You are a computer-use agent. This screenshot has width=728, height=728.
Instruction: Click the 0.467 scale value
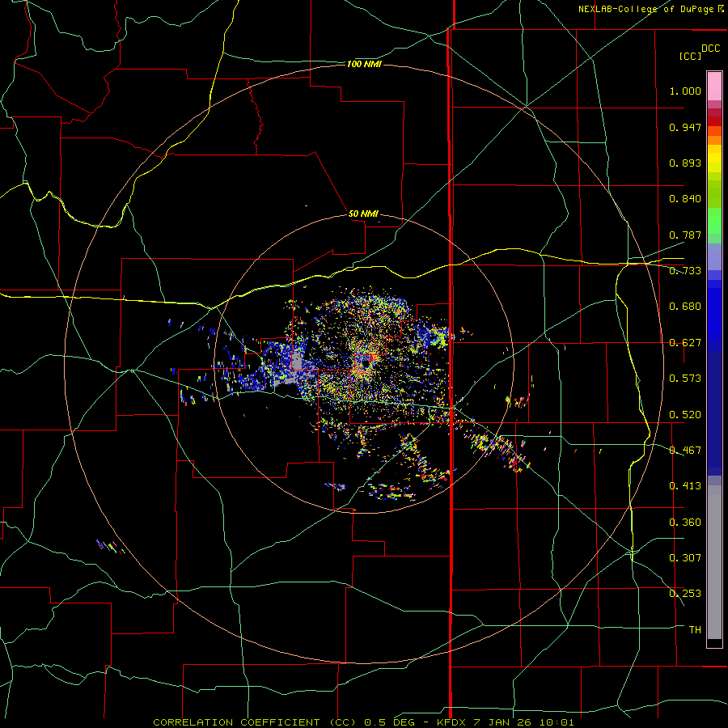click(x=685, y=451)
